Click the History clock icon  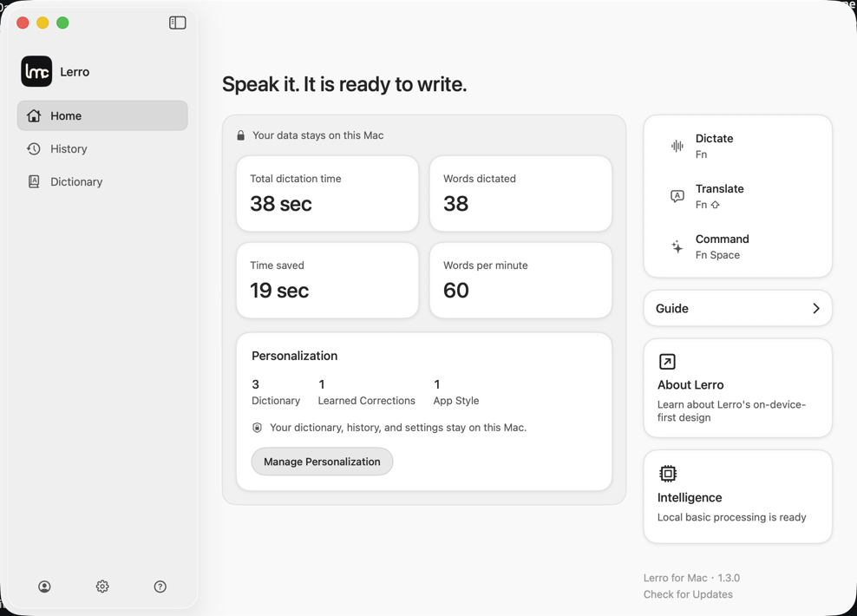(34, 148)
